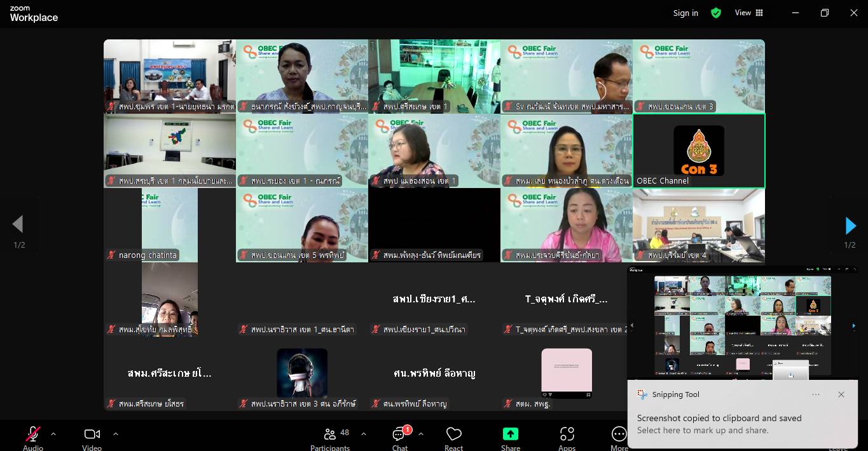Screen dimensions: 868x451
Task: Select T_จตุพงษ์ เกิดศรี participant tile
Action: (x=567, y=299)
